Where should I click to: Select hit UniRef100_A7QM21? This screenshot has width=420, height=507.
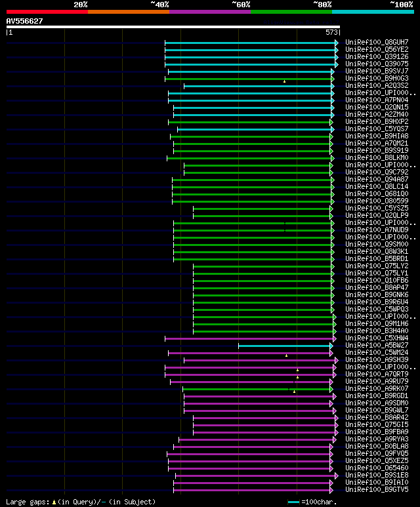[377, 143]
